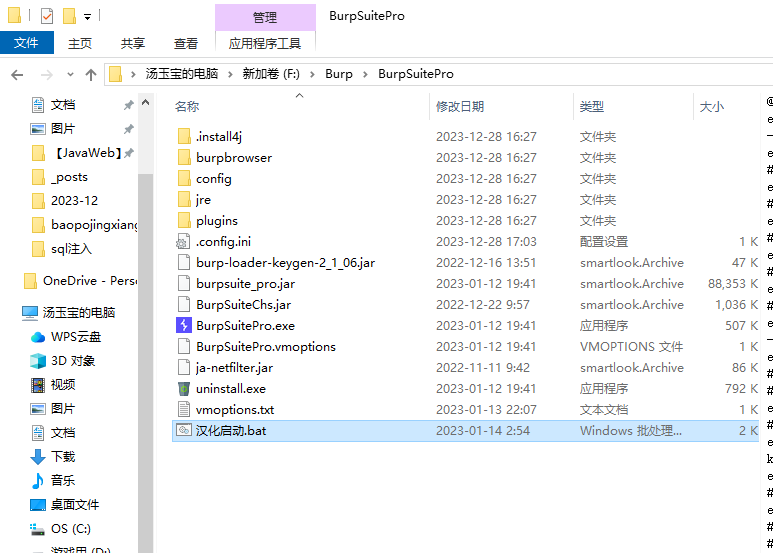Expand chevron after Burp in address bar

[x=365, y=74]
